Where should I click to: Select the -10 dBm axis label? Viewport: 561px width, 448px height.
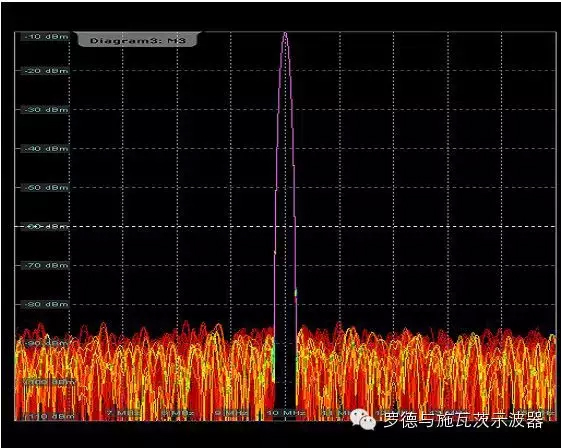click(46, 36)
